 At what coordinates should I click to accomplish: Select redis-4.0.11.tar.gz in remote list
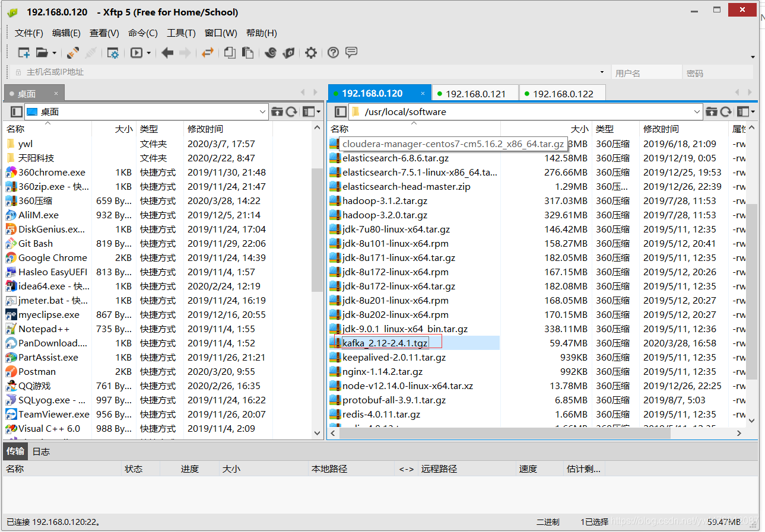(381, 414)
